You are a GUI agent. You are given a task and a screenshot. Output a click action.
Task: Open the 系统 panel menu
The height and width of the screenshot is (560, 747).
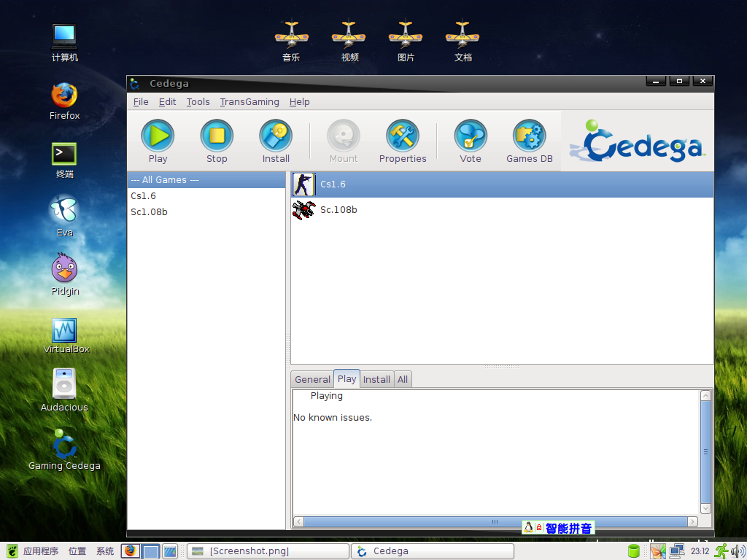click(105, 551)
